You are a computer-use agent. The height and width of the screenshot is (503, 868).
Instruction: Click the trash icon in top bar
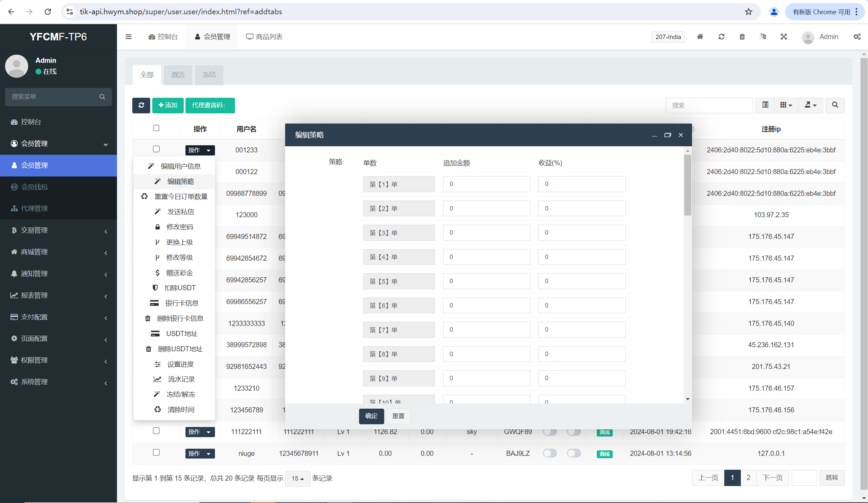pos(742,37)
